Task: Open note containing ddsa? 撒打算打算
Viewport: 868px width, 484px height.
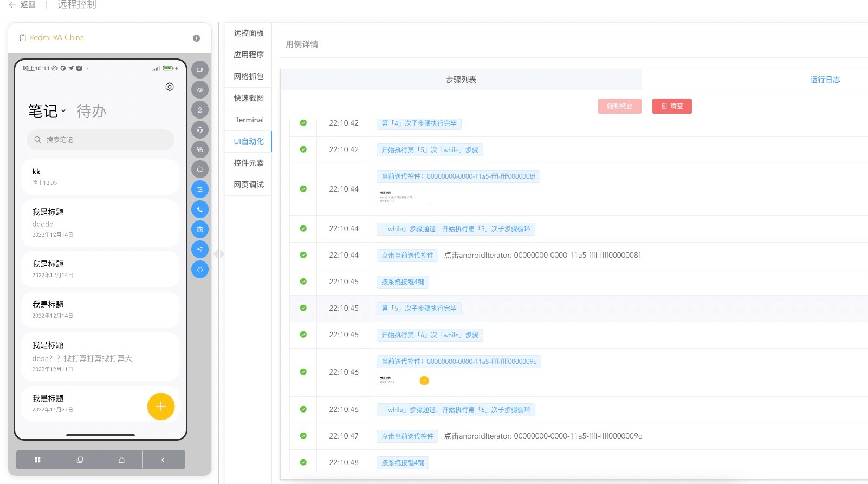Action: point(100,357)
